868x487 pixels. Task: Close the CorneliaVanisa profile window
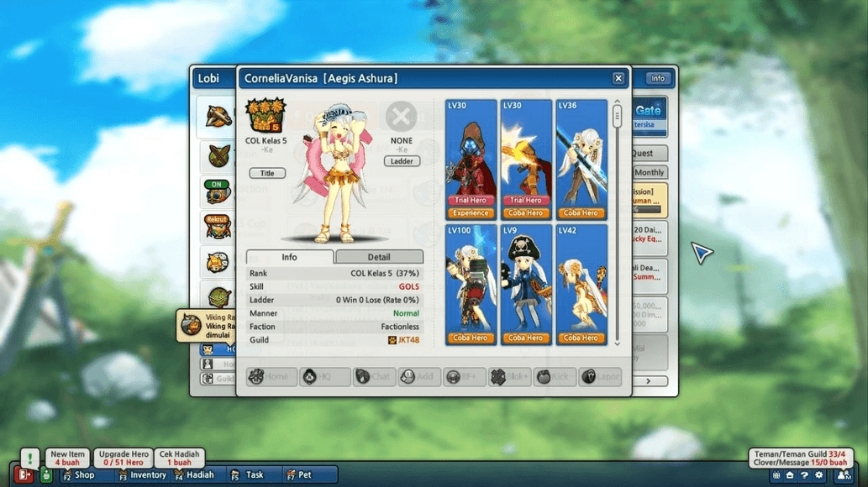click(618, 78)
